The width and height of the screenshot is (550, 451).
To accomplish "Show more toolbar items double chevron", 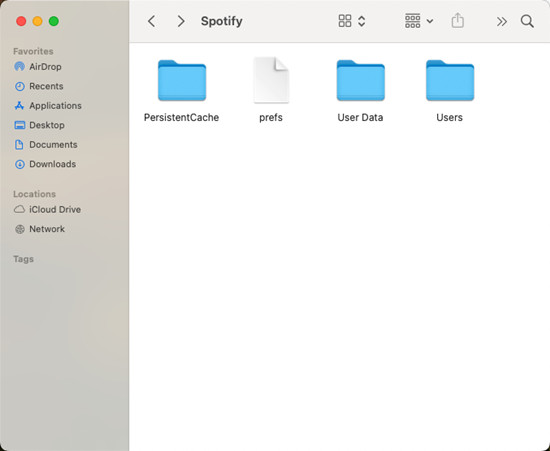I will point(502,22).
